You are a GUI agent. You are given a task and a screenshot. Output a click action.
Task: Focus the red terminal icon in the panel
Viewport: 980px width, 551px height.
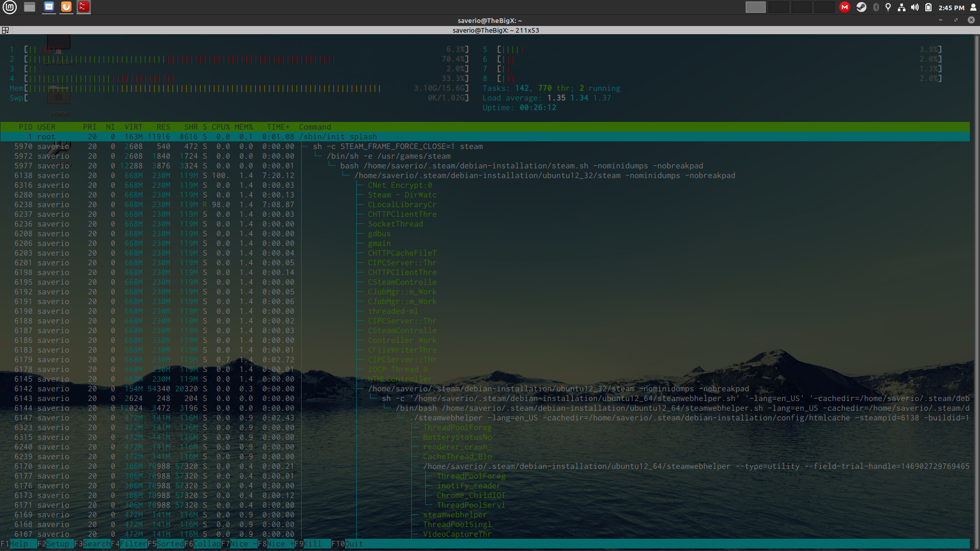(x=84, y=7)
